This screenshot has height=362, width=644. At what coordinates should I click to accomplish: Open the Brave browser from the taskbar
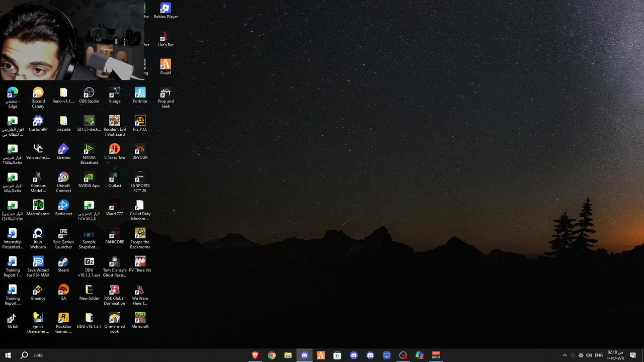(x=255, y=355)
